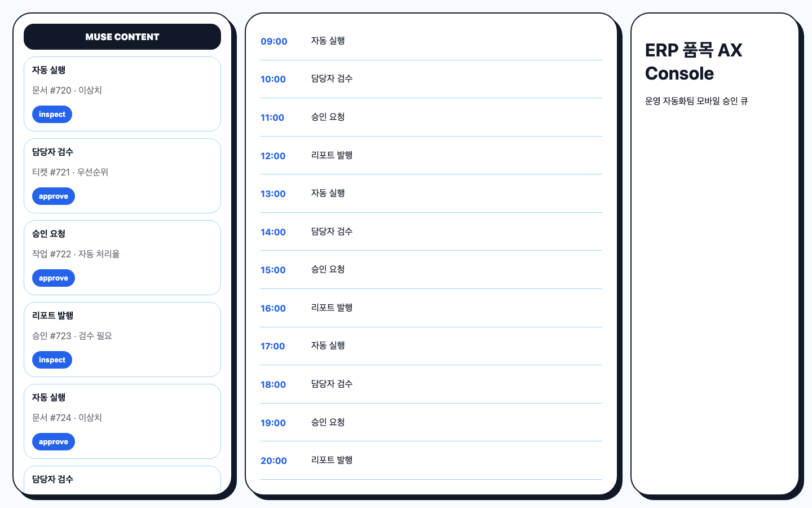Select the '작업 #722 · 자동 처리율' text
Screen dimensions: 812x508
76,254
